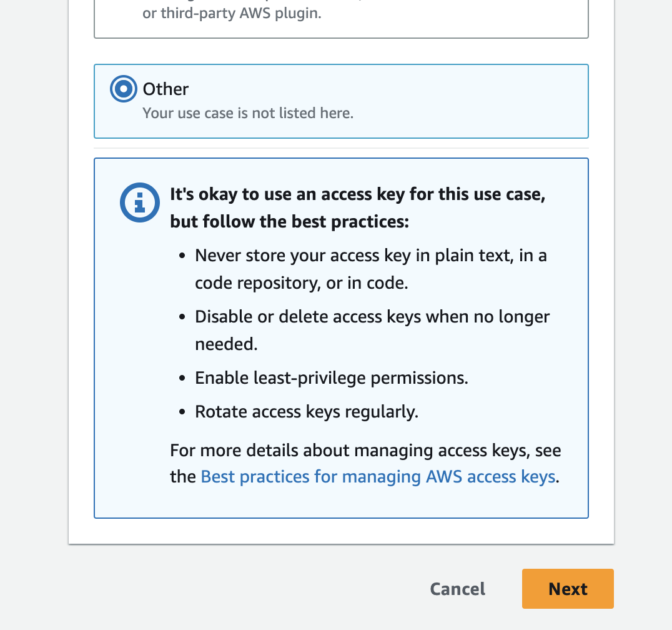The width and height of the screenshot is (672, 630).
Task: Click the circular info icon in the alert
Action: point(140,202)
